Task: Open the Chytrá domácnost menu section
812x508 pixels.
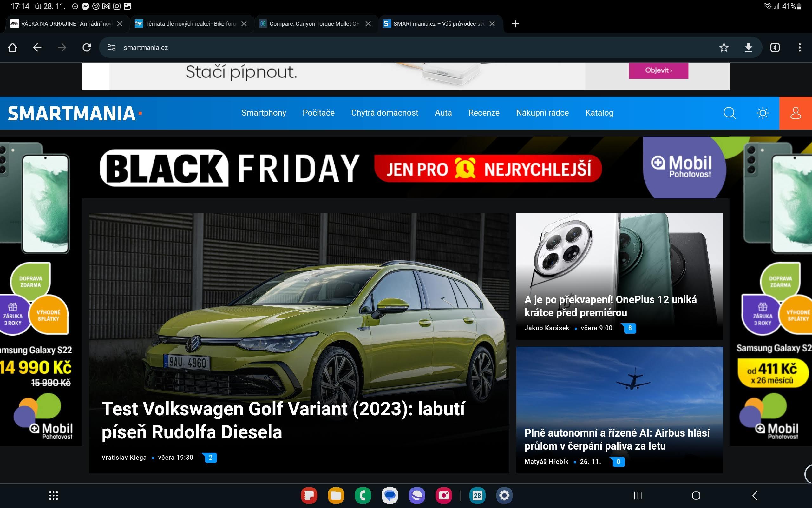Action: coord(384,112)
